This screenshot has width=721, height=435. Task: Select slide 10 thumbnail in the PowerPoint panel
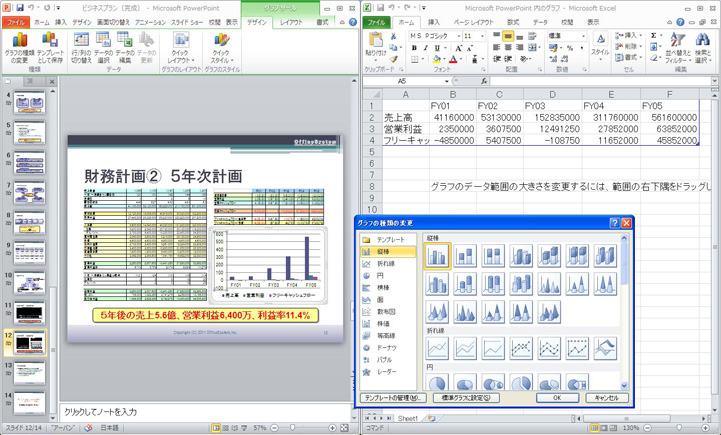pyautogui.click(x=29, y=282)
